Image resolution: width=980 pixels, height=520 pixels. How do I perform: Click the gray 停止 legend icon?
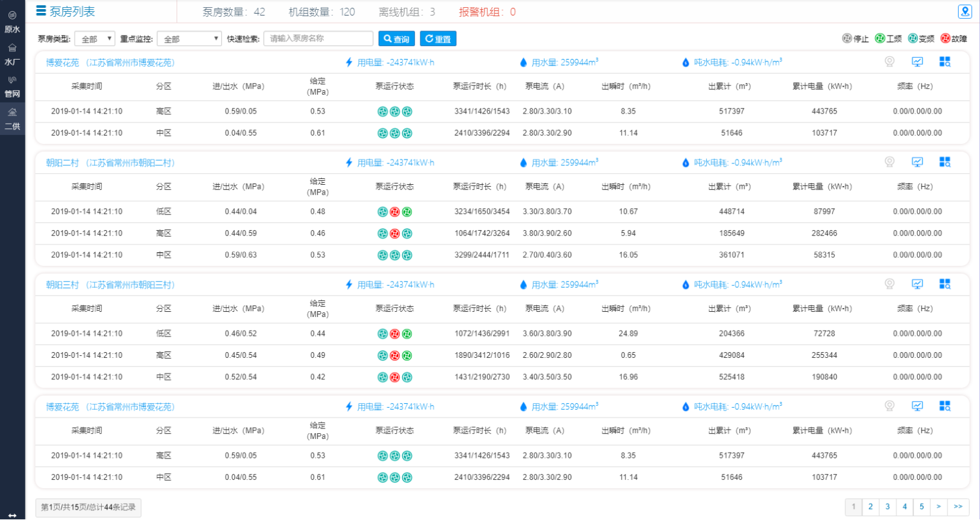point(847,39)
